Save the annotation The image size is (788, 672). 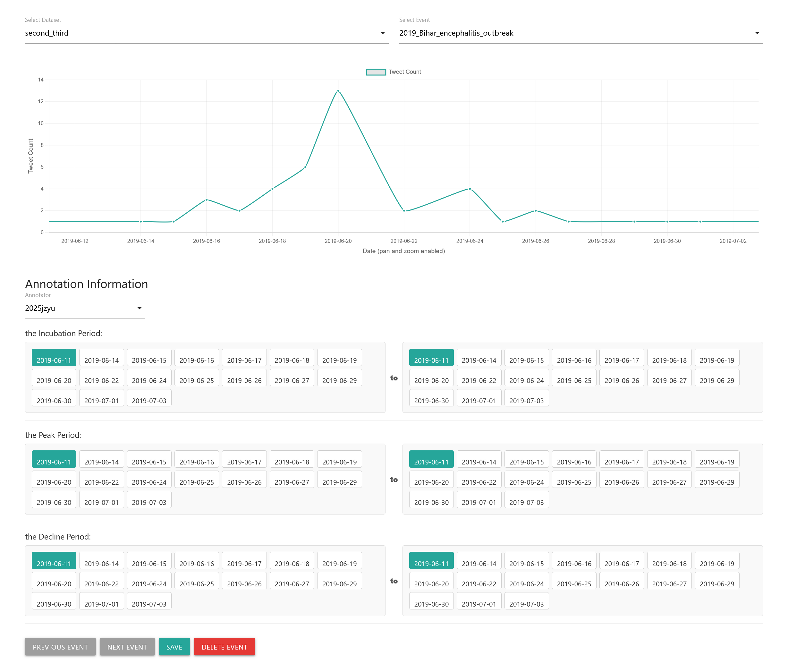coord(174,647)
